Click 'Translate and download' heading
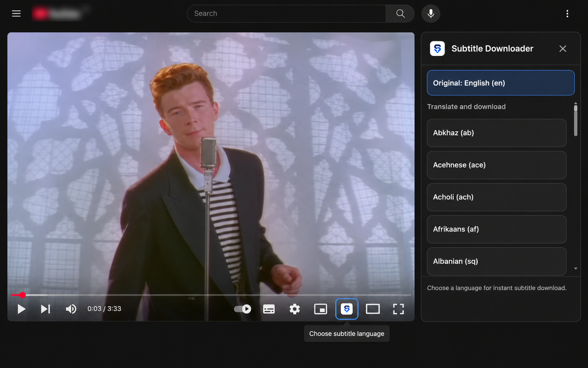Screen dimensions: 588x368 466,106
